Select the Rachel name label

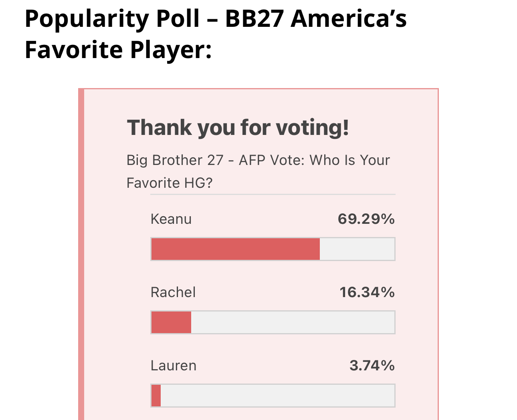pos(173,292)
